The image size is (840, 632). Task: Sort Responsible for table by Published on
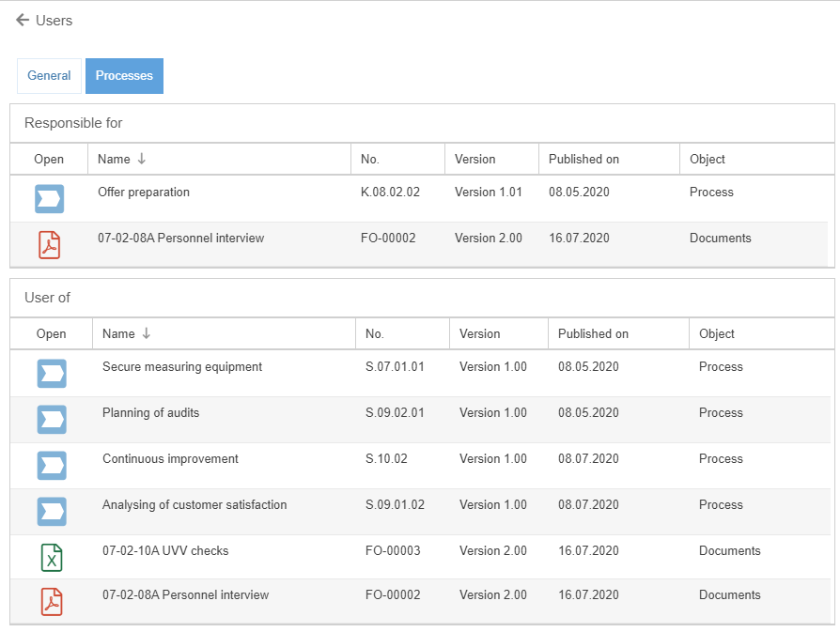[x=583, y=160]
